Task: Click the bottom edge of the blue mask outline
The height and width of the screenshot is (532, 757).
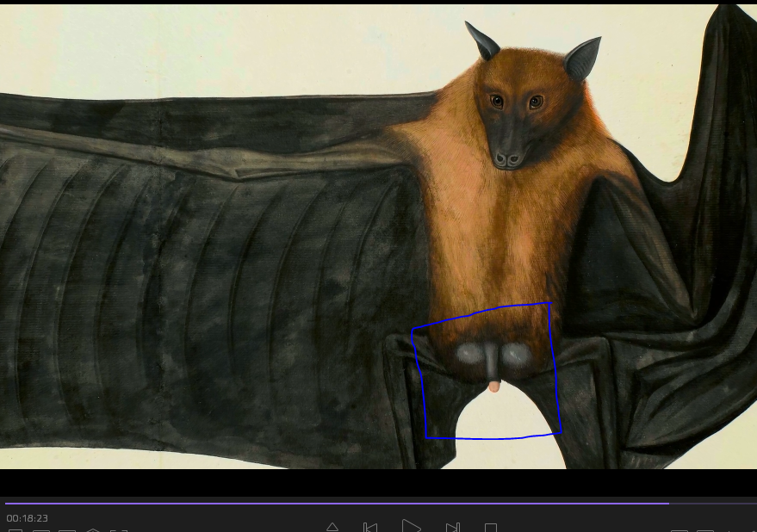Action: [x=491, y=438]
